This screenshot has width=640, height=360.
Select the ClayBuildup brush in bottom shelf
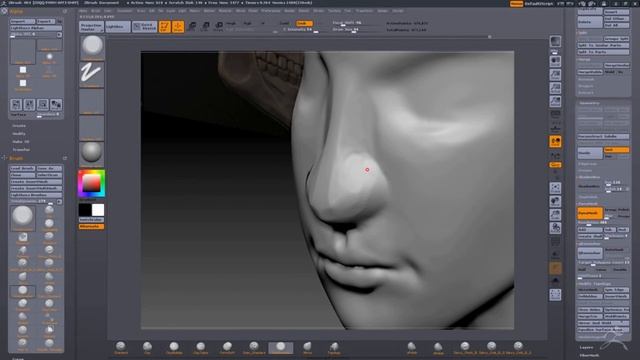tap(174, 348)
